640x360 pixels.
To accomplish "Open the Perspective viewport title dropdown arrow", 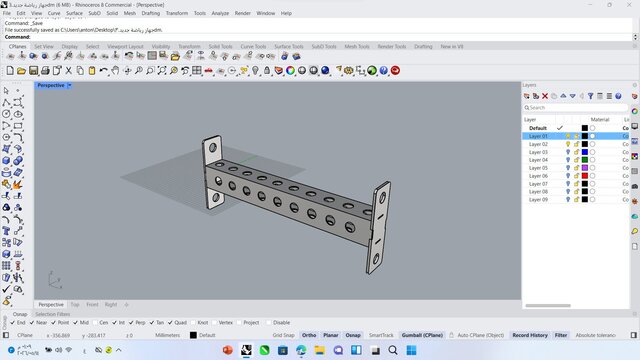I will (x=70, y=85).
